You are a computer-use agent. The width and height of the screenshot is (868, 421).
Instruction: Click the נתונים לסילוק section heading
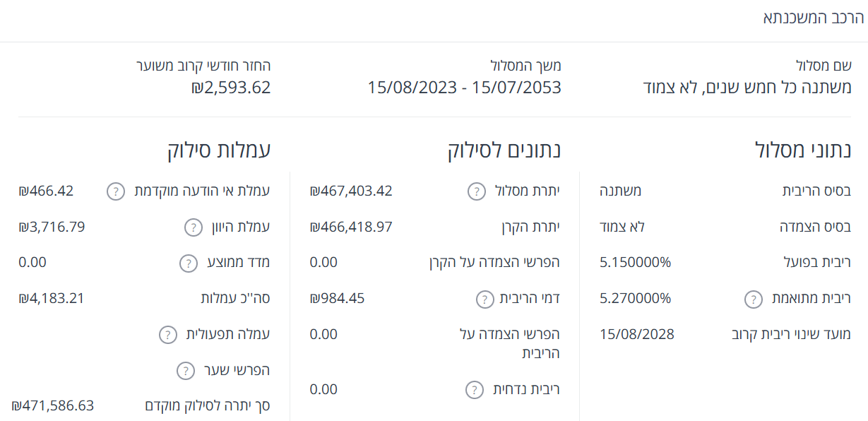(509, 149)
